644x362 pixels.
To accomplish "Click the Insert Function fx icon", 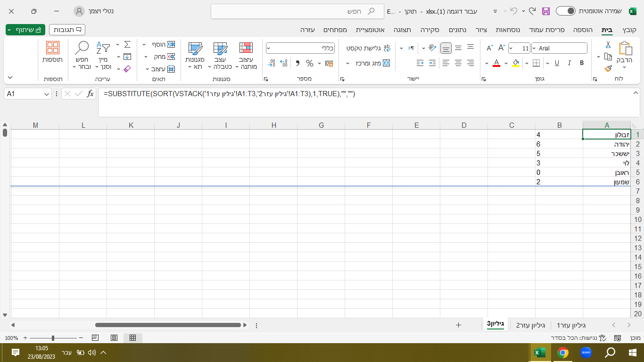I will coord(91,94).
